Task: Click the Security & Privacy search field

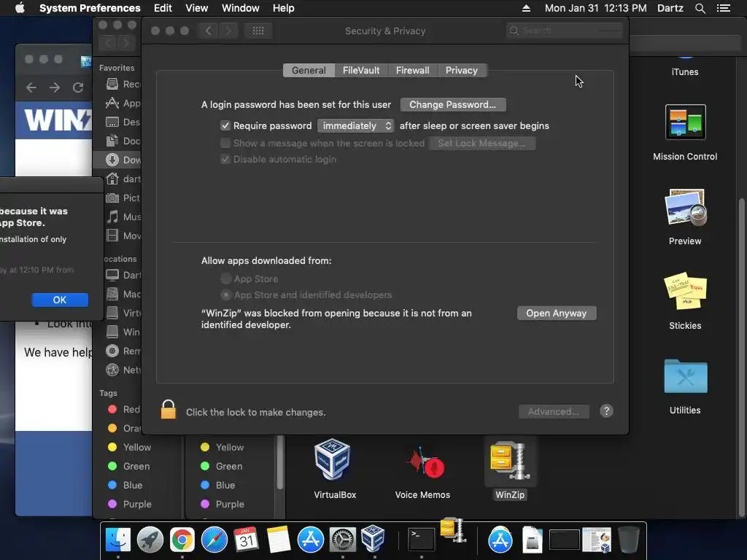Action: [x=565, y=31]
